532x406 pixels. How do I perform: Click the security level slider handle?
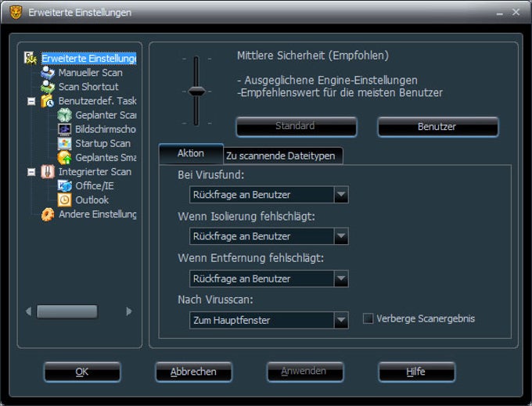pos(196,91)
